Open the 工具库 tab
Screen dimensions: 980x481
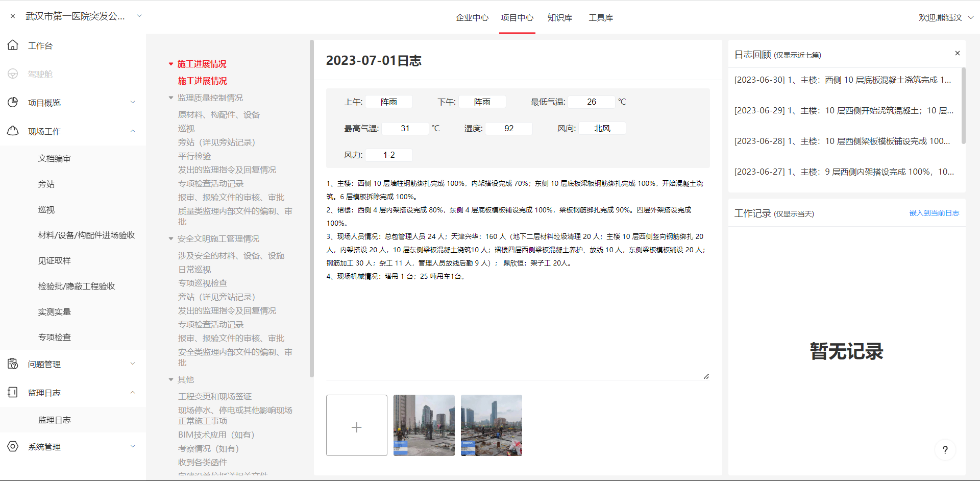pos(601,17)
